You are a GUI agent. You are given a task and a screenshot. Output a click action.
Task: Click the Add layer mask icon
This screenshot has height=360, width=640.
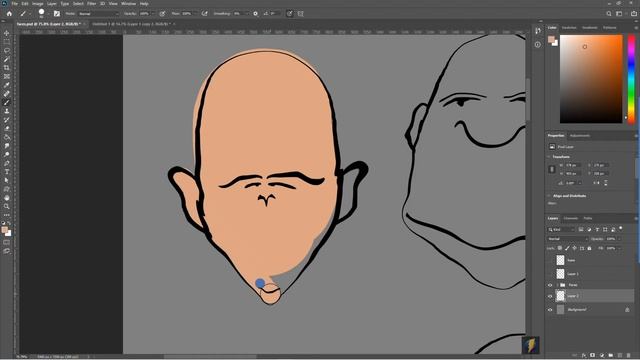click(x=593, y=356)
